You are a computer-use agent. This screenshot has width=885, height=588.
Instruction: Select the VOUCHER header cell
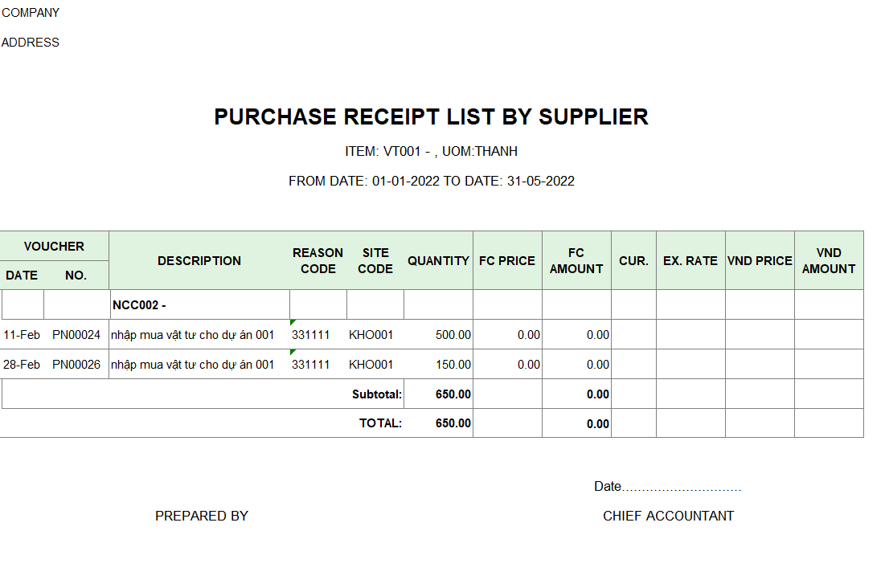click(54, 246)
